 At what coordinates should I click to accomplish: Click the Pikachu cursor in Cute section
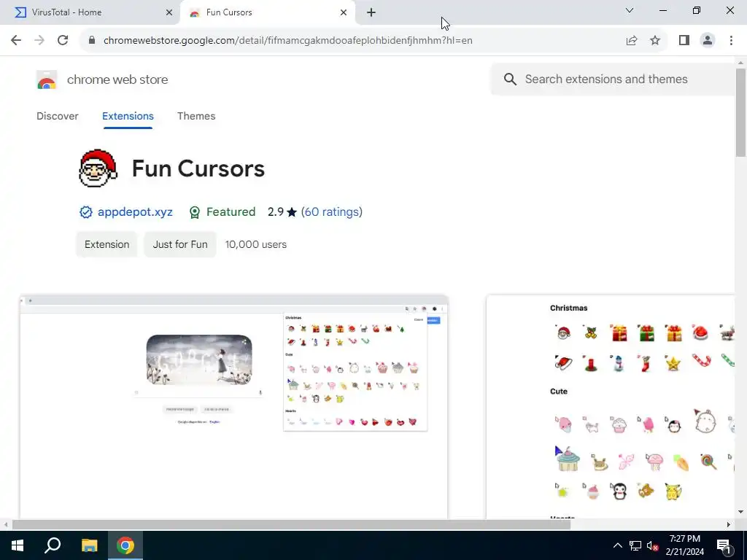[673, 491]
